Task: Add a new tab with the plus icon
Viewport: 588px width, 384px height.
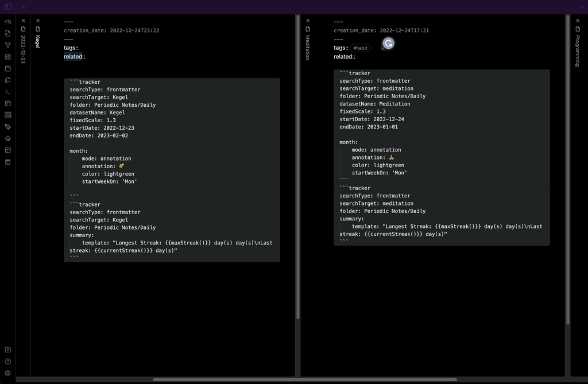Action: click(24, 7)
